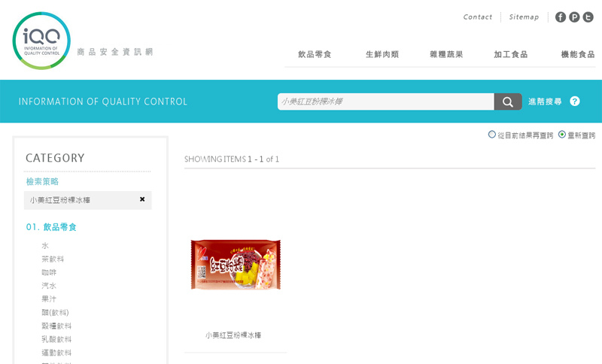Select the 咖啡 subcategory
The width and height of the screenshot is (602, 364).
(x=49, y=272)
